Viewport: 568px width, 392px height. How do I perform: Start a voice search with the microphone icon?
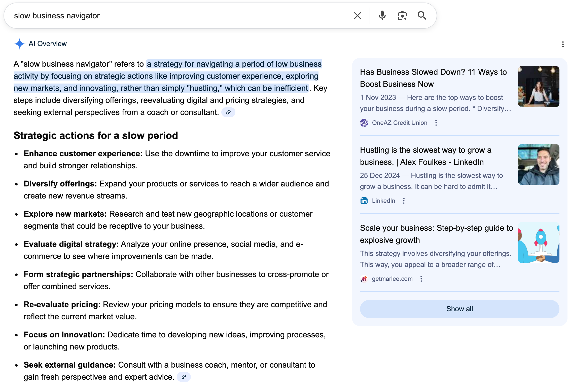click(382, 16)
